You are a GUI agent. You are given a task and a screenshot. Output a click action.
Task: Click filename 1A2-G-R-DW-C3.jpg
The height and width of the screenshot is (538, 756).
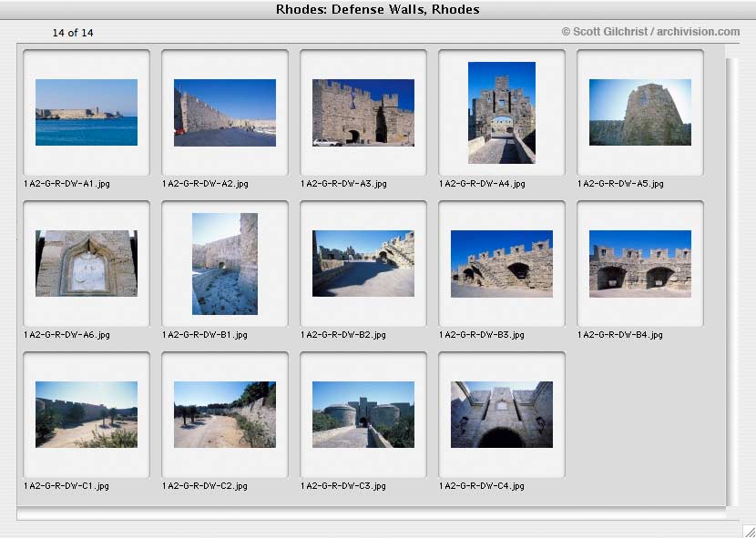click(x=342, y=486)
